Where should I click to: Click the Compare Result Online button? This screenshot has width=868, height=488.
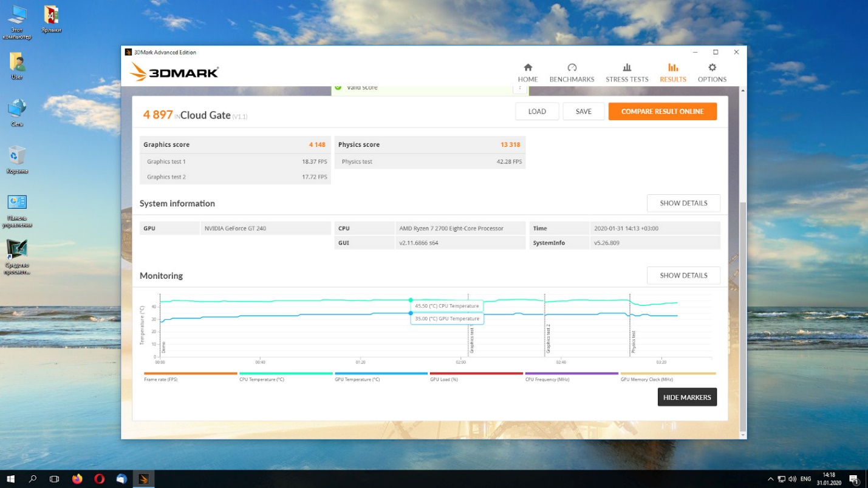(x=662, y=112)
